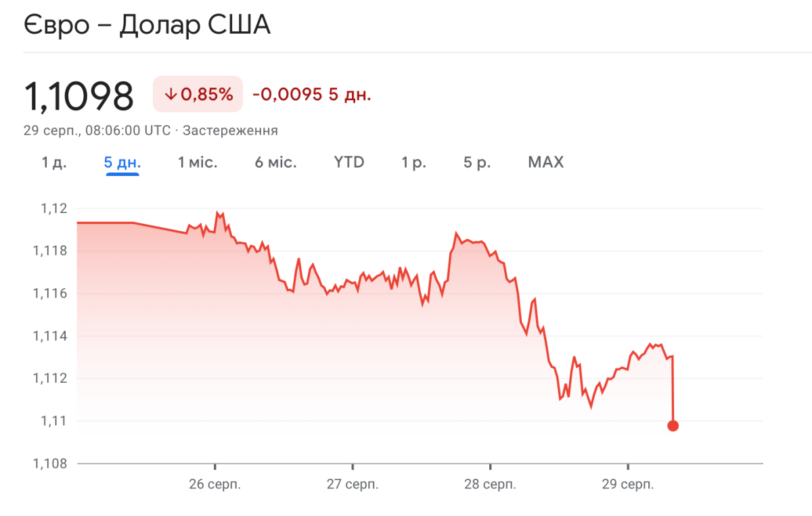Click the 27 серп. date axis label

click(353, 485)
